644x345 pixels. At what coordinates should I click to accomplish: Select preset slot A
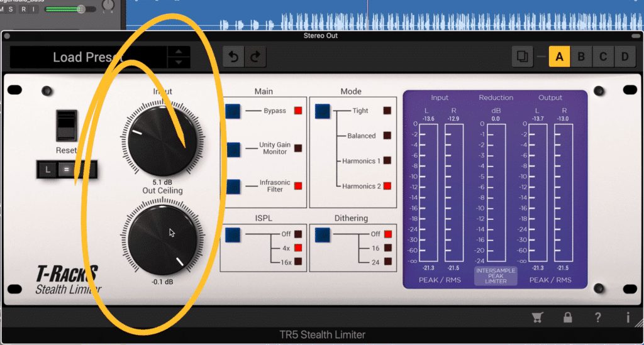(559, 57)
